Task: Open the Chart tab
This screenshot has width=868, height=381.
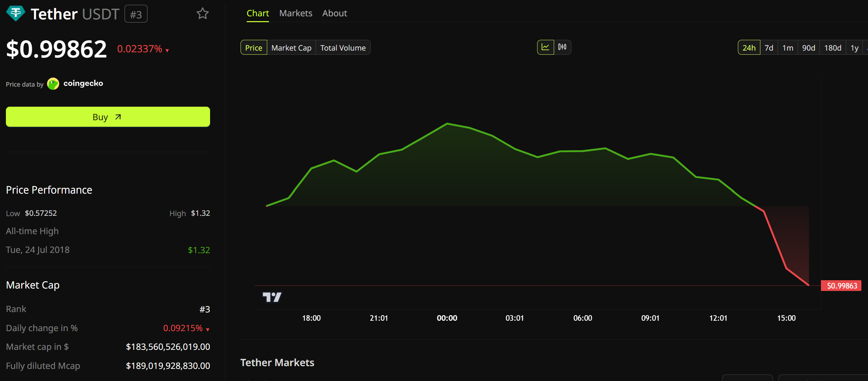Action: click(258, 13)
